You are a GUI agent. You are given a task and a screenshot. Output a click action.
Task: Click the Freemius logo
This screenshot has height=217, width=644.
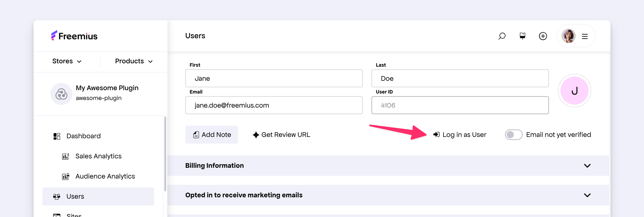(74, 36)
